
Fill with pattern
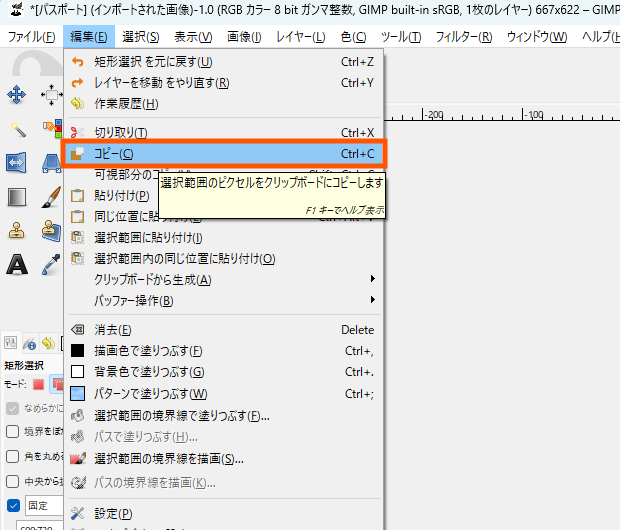(223, 394)
